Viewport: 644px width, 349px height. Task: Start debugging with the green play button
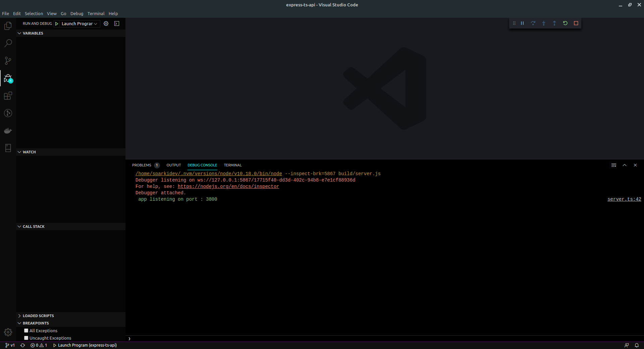(57, 23)
